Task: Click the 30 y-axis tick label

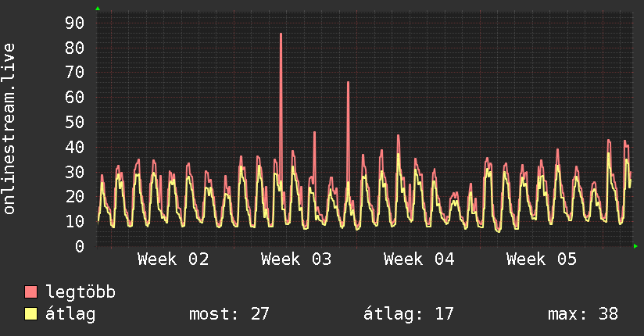Action: tap(74, 172)
